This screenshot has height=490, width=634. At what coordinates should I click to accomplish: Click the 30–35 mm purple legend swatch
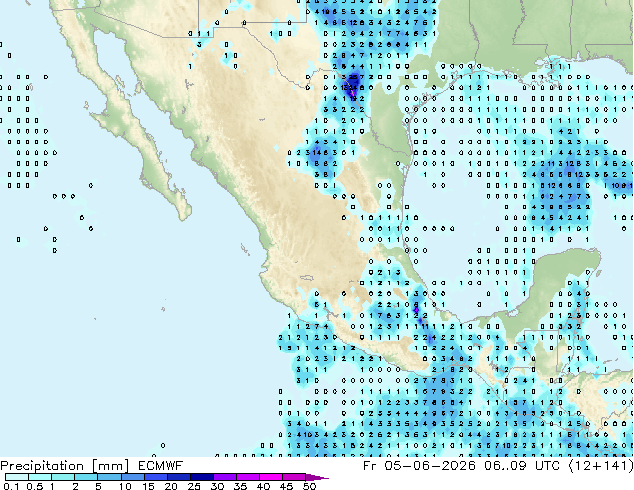225,477
